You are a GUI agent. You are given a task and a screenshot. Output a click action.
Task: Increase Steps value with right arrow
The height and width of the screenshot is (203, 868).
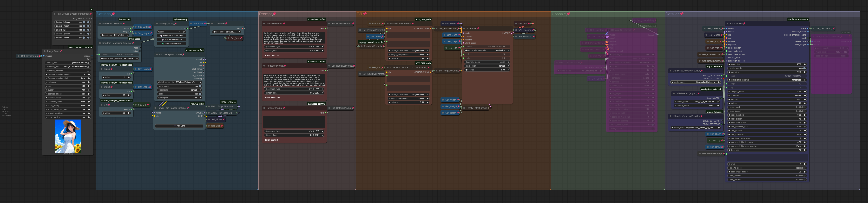[129, 95]
